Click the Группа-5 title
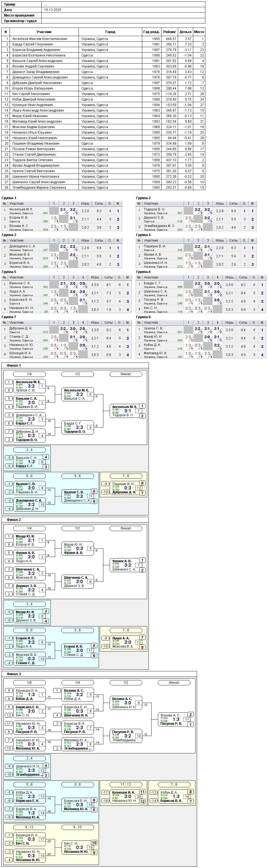The width and height of the screenshot is (269, 868). (x=9, y=272)
